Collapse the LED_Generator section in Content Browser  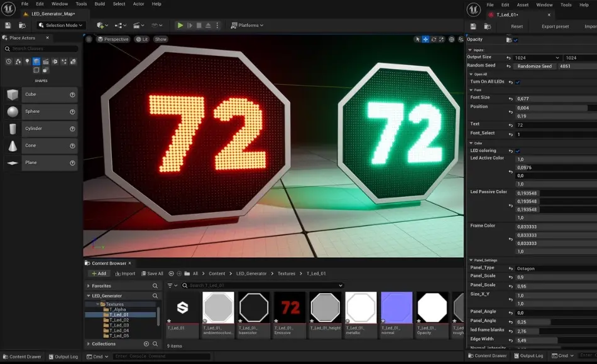coord(88,296)
